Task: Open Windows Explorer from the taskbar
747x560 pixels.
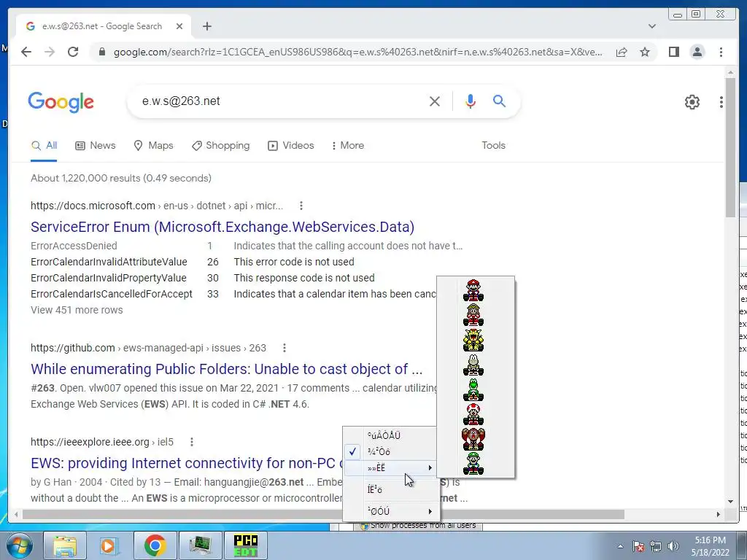Action: [x=65, y=545]
